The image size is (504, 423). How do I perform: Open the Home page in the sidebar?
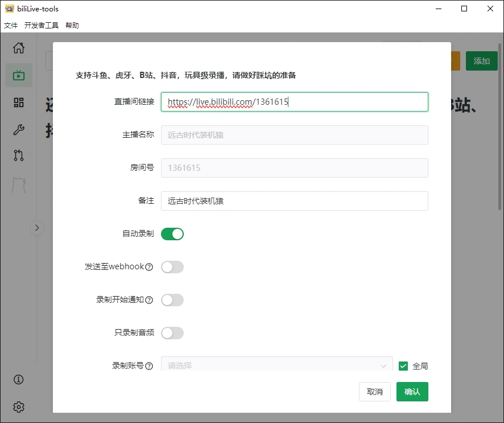[18, 48]
